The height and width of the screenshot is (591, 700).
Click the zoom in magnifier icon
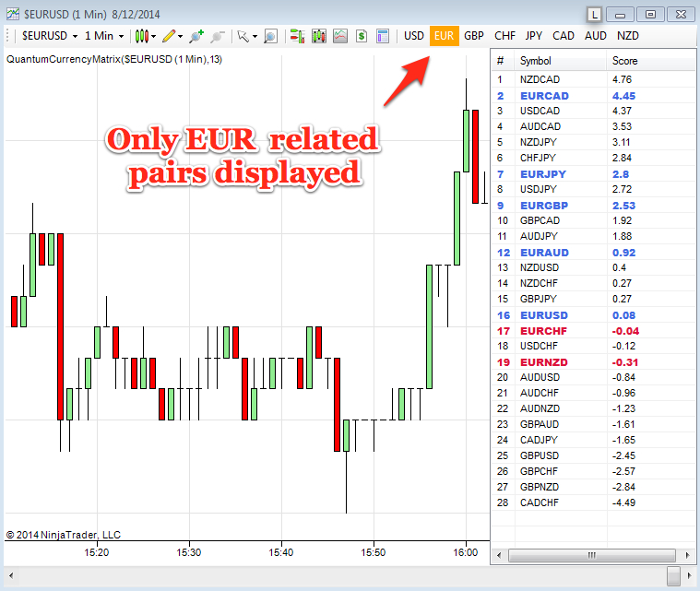(196, 36)
